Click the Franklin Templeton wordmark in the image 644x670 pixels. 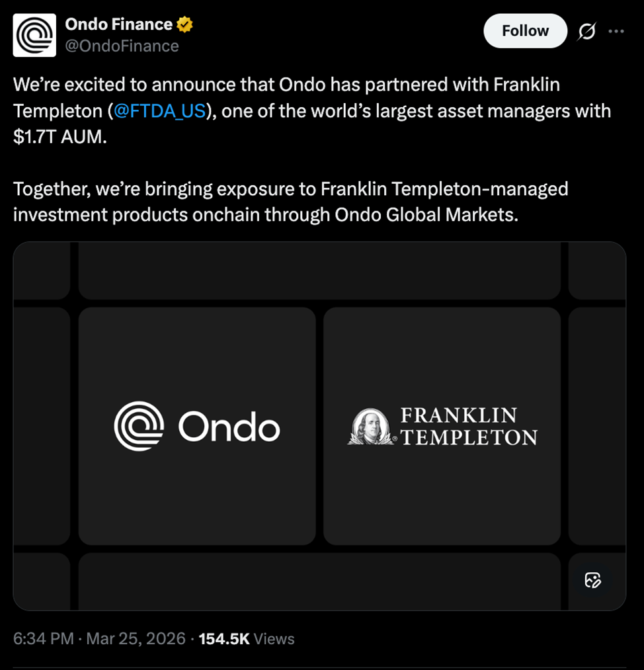(x=468, y=427)
